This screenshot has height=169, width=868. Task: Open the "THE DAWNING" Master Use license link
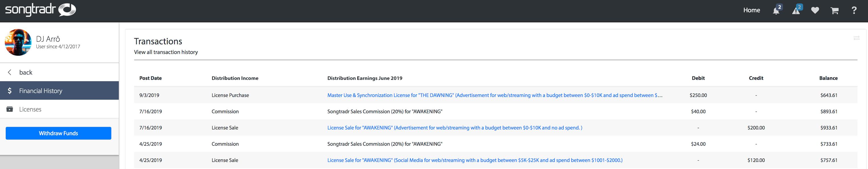click(495, 95)
